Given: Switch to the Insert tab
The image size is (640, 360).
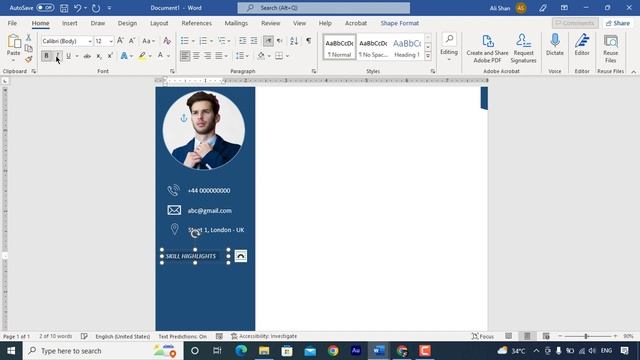Looking at the screenshot, I should point(69,23).
